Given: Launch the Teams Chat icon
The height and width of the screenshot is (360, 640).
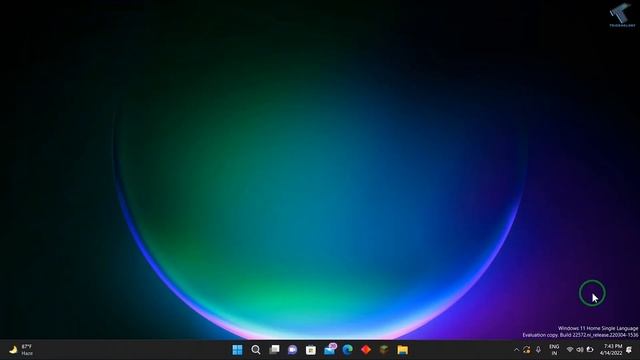Looking at the screenshot, I should pos(292,350).
